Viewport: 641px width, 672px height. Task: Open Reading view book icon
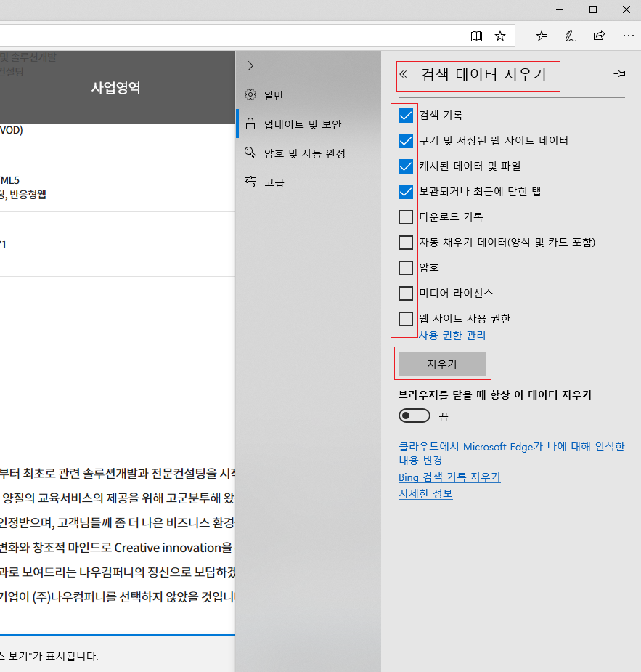[476, 36]
